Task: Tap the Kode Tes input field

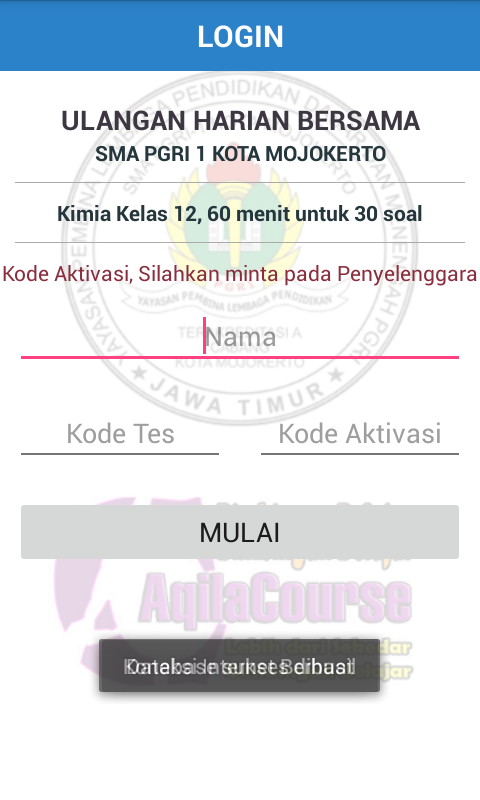Action: 120,434
